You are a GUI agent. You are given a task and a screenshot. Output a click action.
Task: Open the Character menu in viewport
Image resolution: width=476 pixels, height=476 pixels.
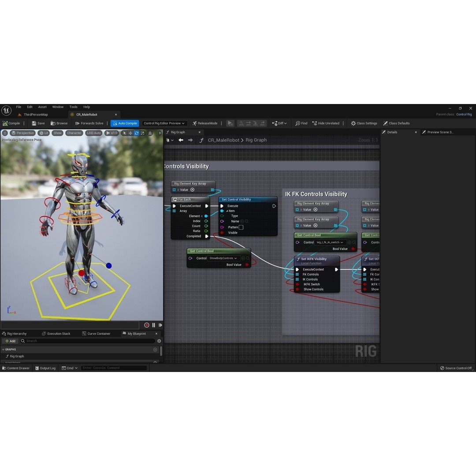pos(74,133)
